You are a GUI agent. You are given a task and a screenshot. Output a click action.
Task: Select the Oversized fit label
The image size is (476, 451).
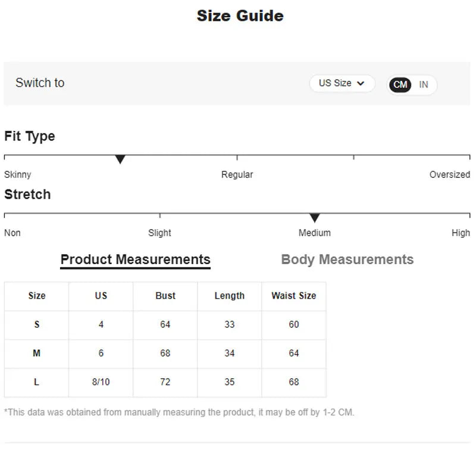click(x=449, y=174)
